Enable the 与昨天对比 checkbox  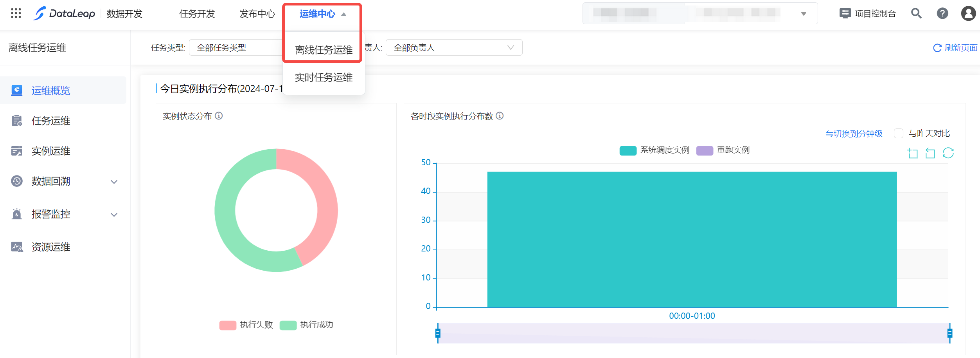899,133
